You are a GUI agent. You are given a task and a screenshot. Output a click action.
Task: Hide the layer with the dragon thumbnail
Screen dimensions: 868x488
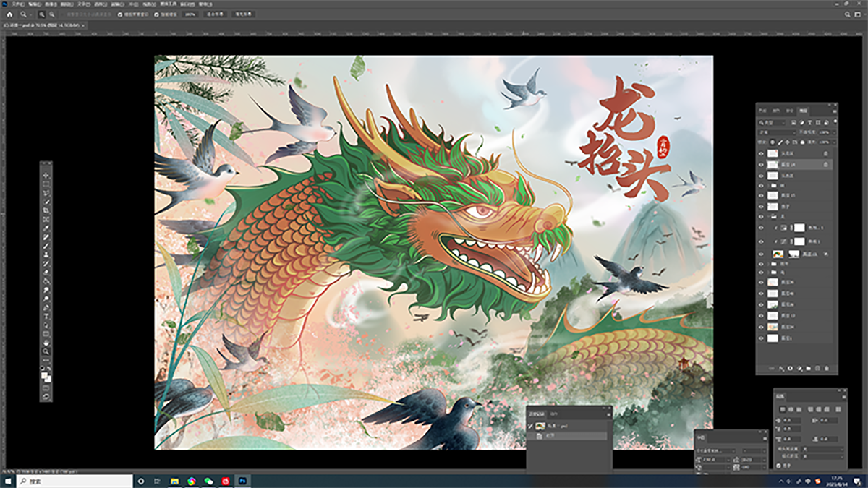pos(761,254)
